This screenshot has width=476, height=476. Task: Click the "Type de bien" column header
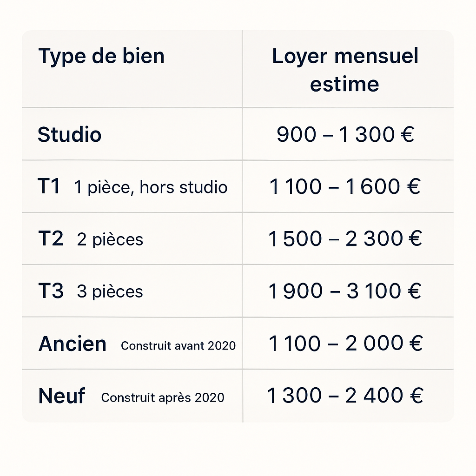coord(101,56)
